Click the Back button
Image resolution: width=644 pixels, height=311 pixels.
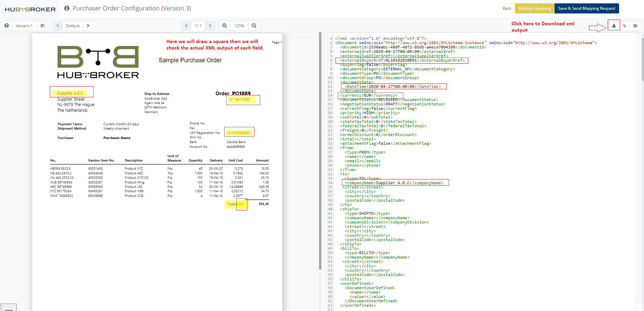click(x=507, y=8)
